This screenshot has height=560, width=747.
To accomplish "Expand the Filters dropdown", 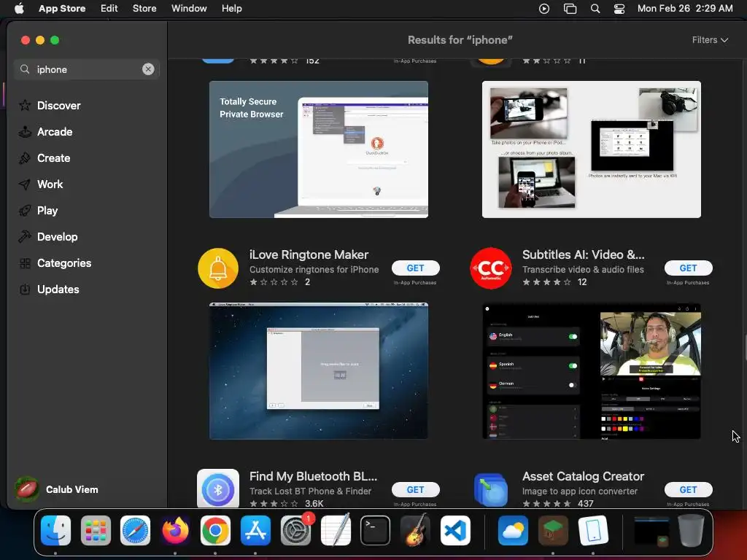I will click(710, 40).
